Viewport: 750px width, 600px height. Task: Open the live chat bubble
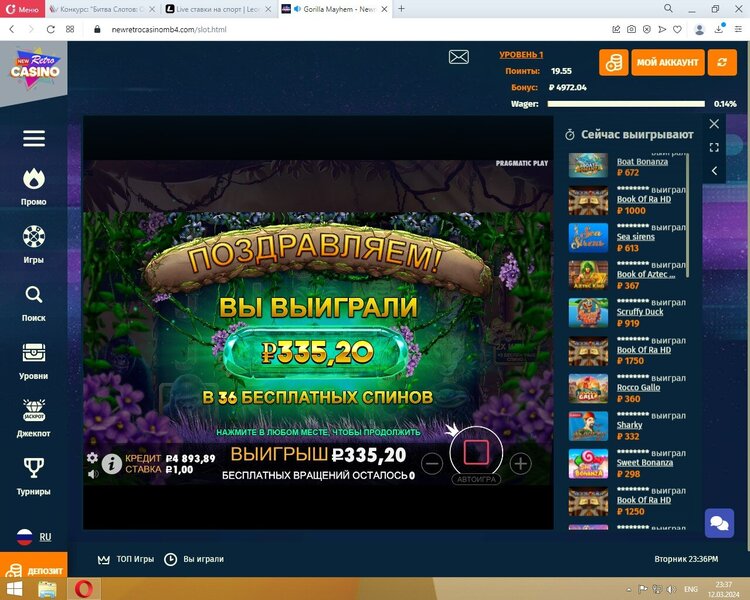pos(719,523)
